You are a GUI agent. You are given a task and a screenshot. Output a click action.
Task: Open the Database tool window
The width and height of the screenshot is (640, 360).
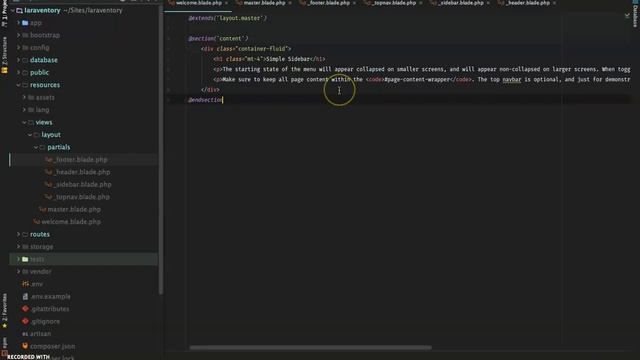click(x=635, y=14)
